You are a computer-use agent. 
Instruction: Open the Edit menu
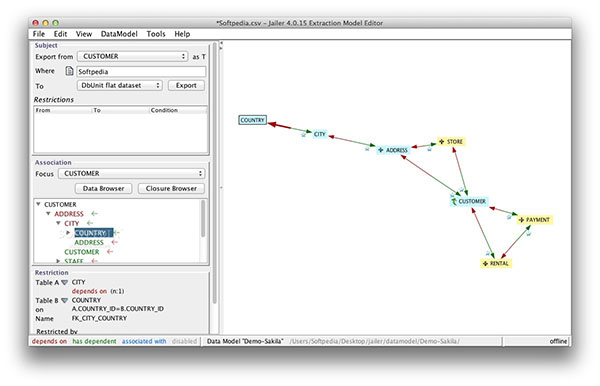click(x=60, y=34)
